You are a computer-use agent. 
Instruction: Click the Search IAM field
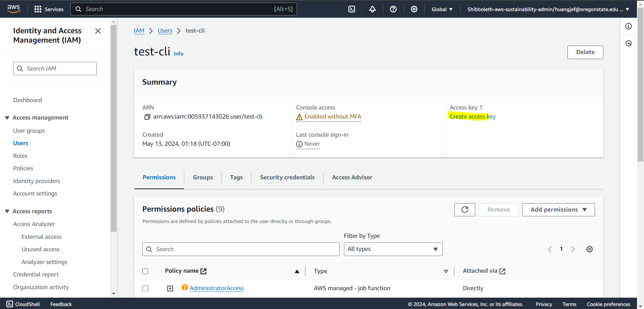point(55,69)
